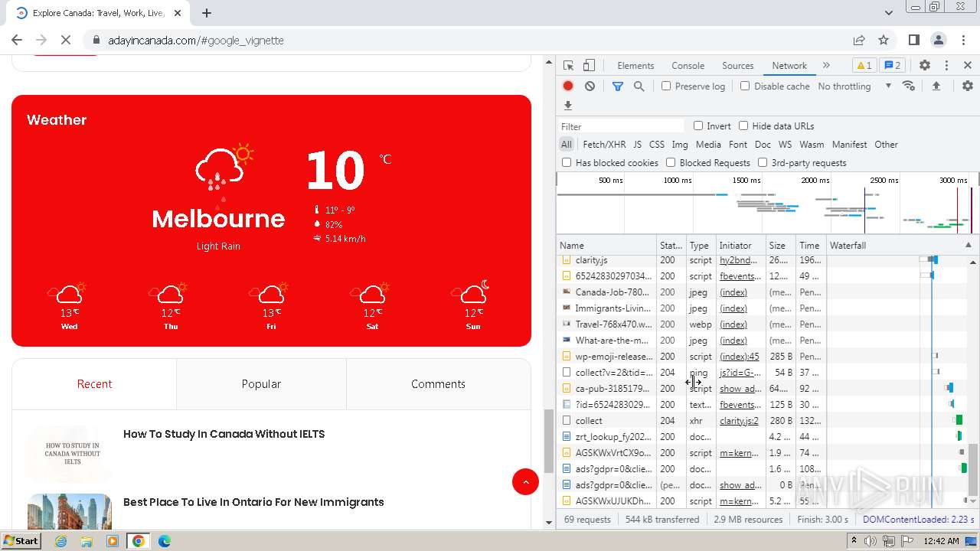
Task: Toggle the browser side panel
Action: (x=913, y=41)
